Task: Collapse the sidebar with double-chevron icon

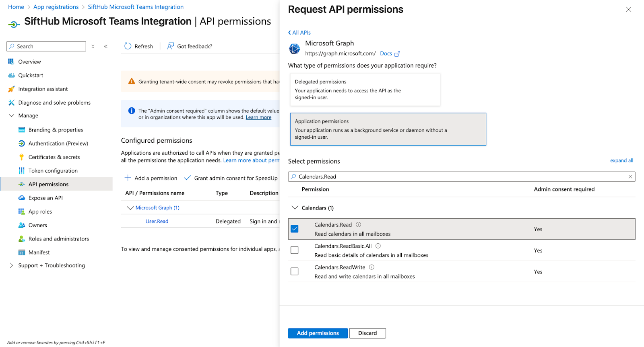Action: [106, 47]
